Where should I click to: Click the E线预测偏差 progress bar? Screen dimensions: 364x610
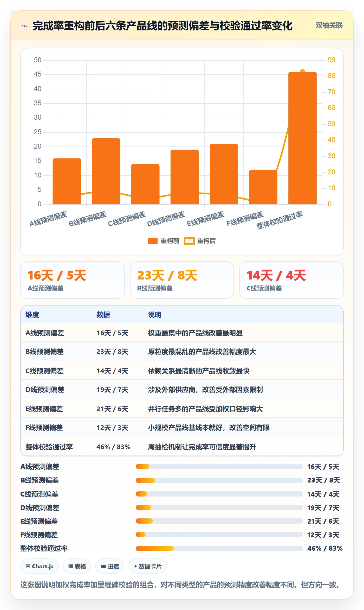pyautogui.click(x=219, y=521)
